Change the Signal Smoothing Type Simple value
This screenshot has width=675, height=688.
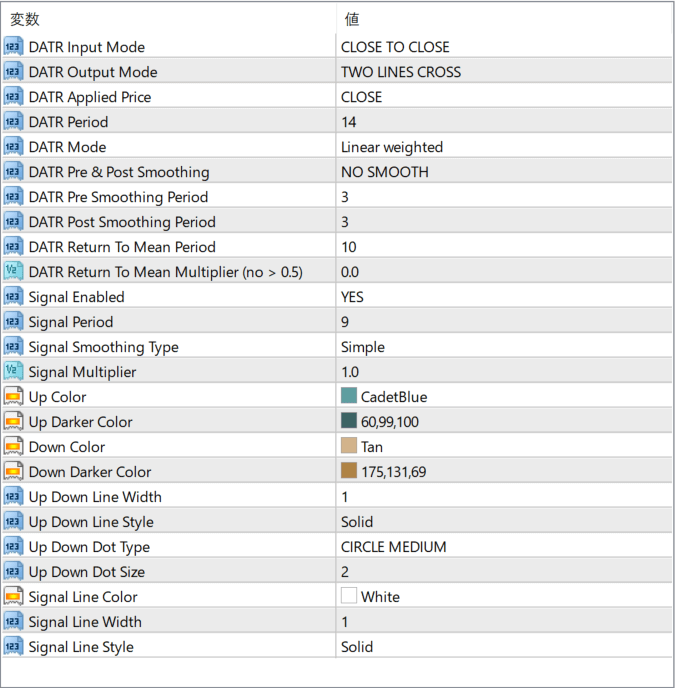pos(362,347)
